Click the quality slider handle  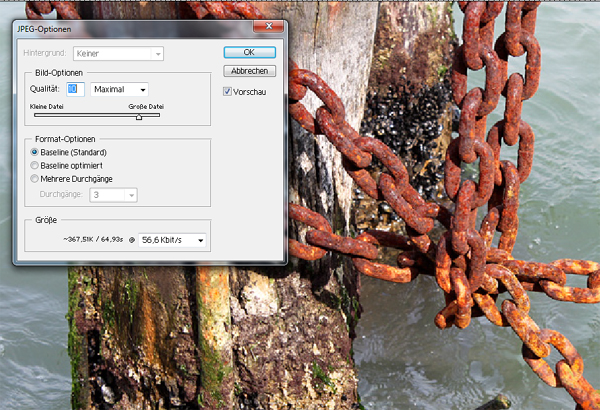[139, 117]
